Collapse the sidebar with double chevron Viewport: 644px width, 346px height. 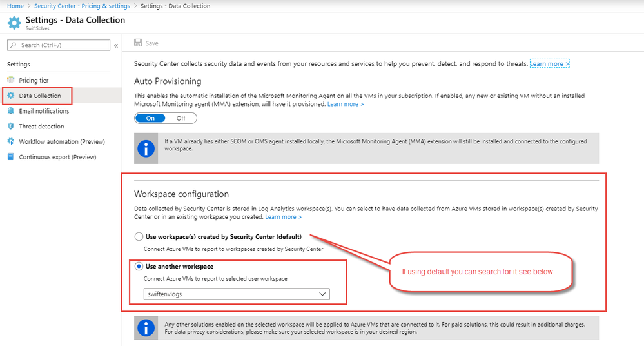(x=116, y=46)
